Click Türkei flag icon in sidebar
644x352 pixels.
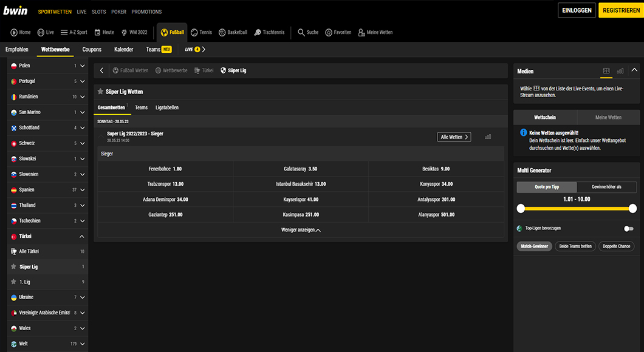click(13, 236)
